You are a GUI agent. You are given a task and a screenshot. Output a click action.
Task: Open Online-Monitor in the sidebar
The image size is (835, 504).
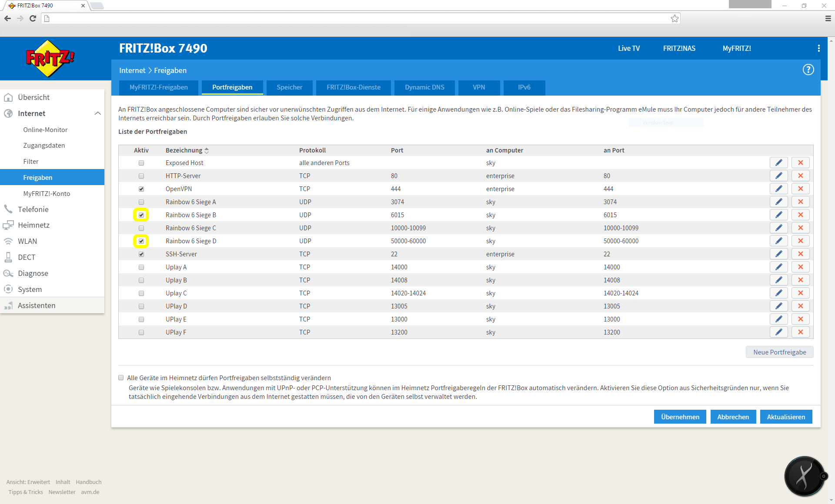pyautogui.click(x=45, y=129)
